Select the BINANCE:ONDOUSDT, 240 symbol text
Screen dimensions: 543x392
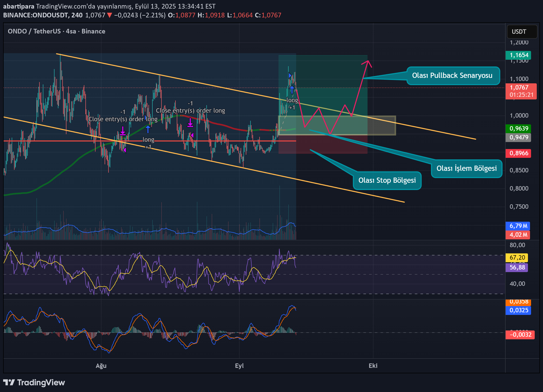(43, 15)
